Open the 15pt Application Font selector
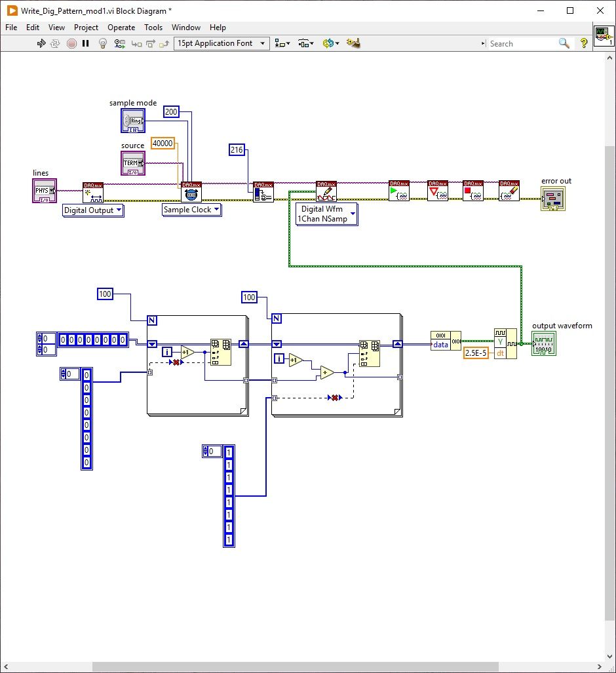Screen dimensions: 616x673 [222, 43]
